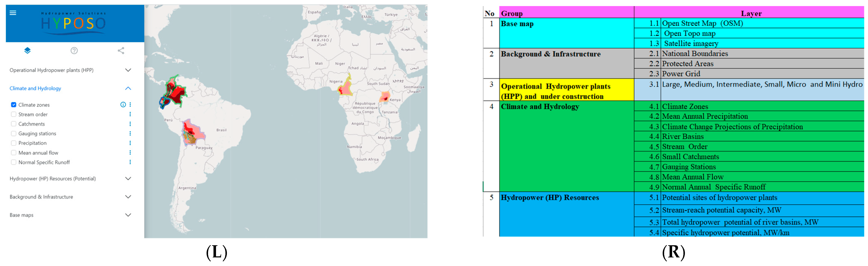This screenshot has height=266, width=868.
Task: Open Climate zones three-dot options menu
Action: (x=130, y=105)
